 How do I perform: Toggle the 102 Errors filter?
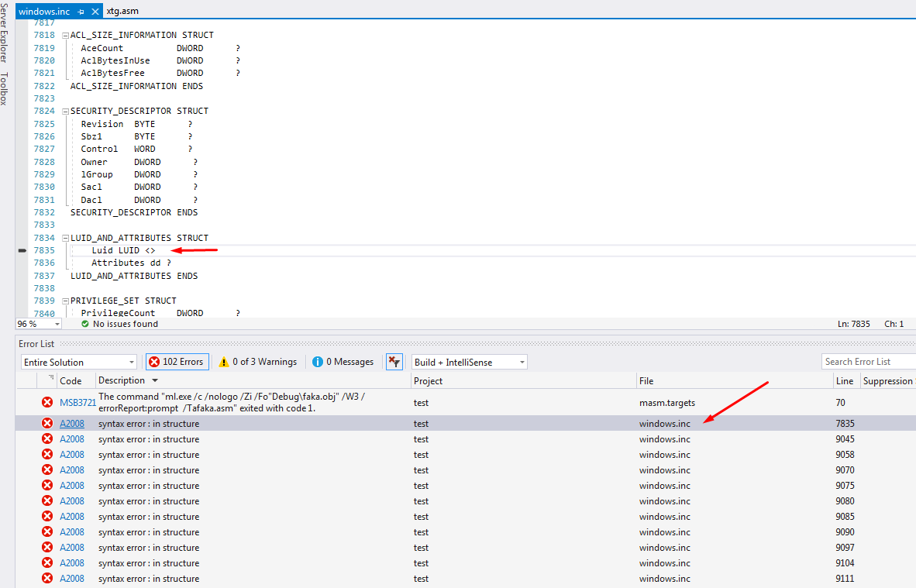[177, 362]
